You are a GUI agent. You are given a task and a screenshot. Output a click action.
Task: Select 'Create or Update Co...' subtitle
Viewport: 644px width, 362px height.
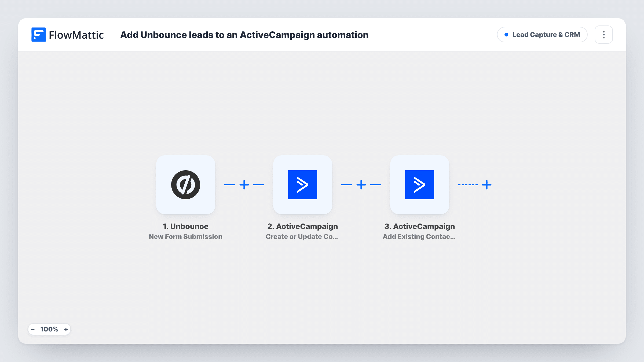(x=302, y=237)
